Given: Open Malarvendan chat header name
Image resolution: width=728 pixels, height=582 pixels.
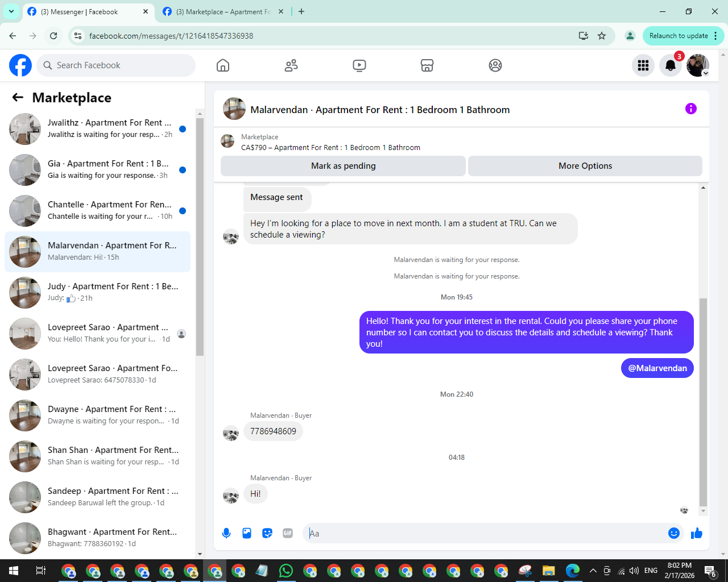Looking at the screenshot, I should tap(380, 110).
